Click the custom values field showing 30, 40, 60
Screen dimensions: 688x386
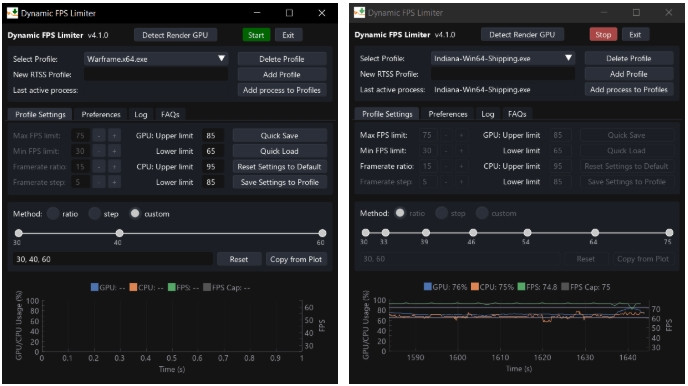click(113, 259)
